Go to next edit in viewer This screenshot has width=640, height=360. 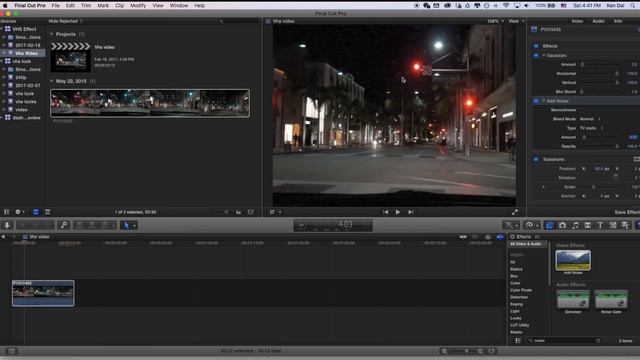(411, 212)
